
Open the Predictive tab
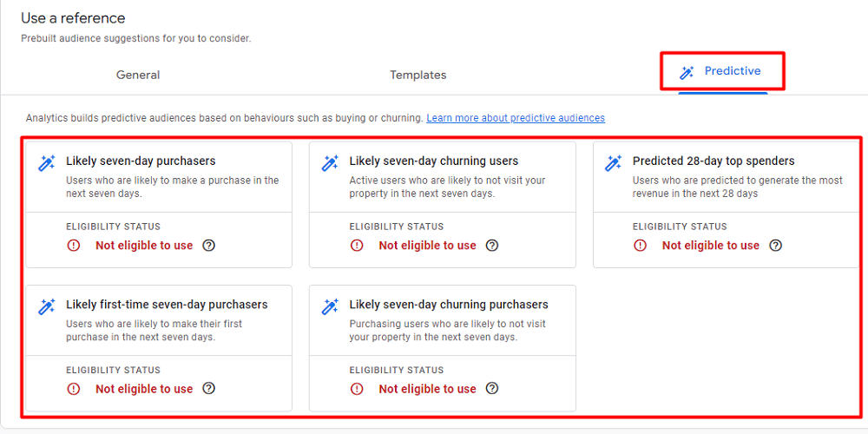(x=722, y=72)
